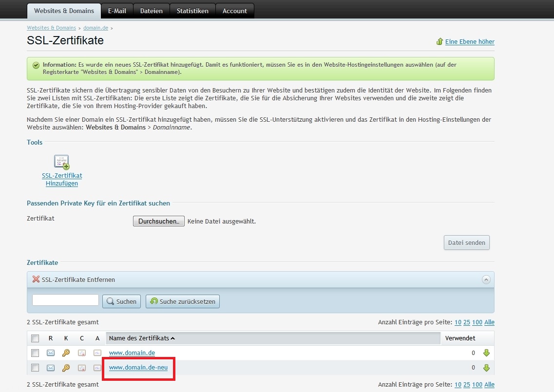Tick the select-all checkbox in table header
The width and height of the screenshot is (554, 392).
coord(35,338)
